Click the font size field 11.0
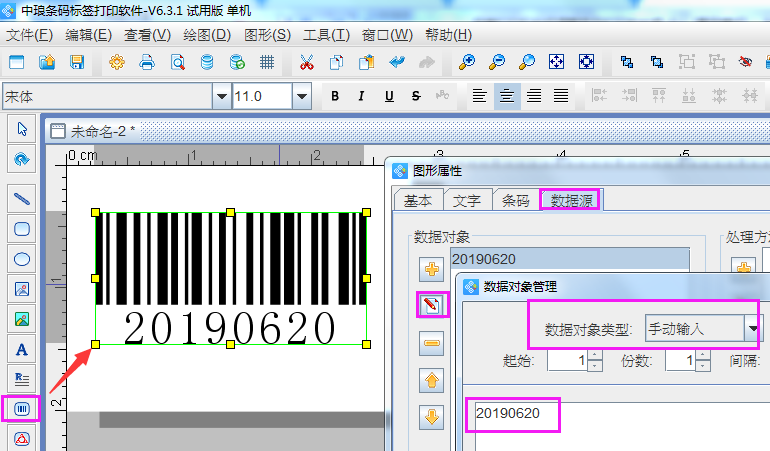770x451 pixels. [262, 96]
